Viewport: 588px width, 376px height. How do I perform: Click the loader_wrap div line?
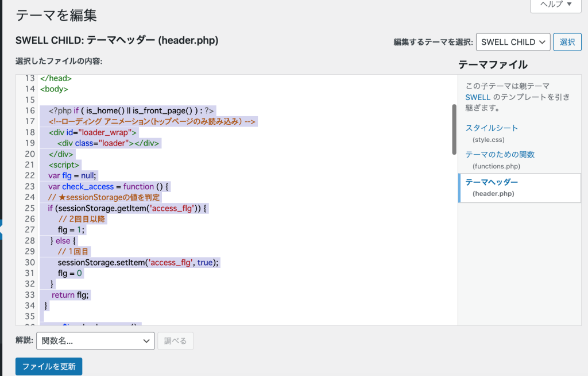pos(92,132)
